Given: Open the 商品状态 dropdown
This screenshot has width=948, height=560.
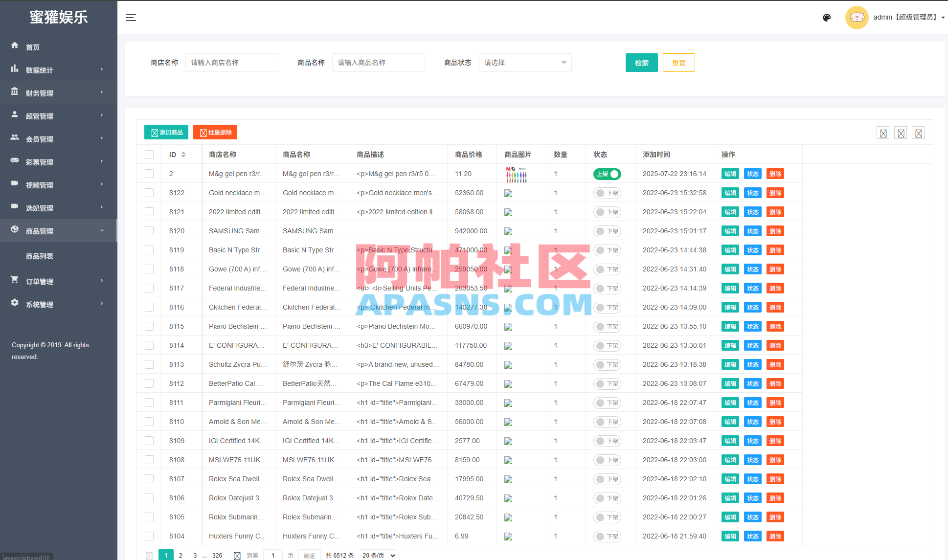Looking at the screenshot, I should click(525, 63).
